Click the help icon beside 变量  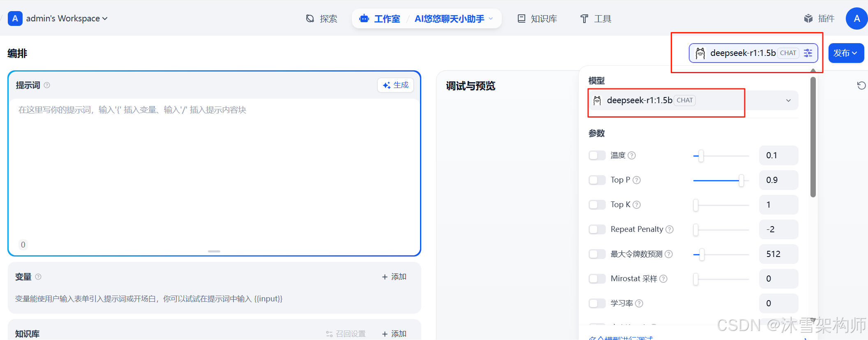click(38, 277)
